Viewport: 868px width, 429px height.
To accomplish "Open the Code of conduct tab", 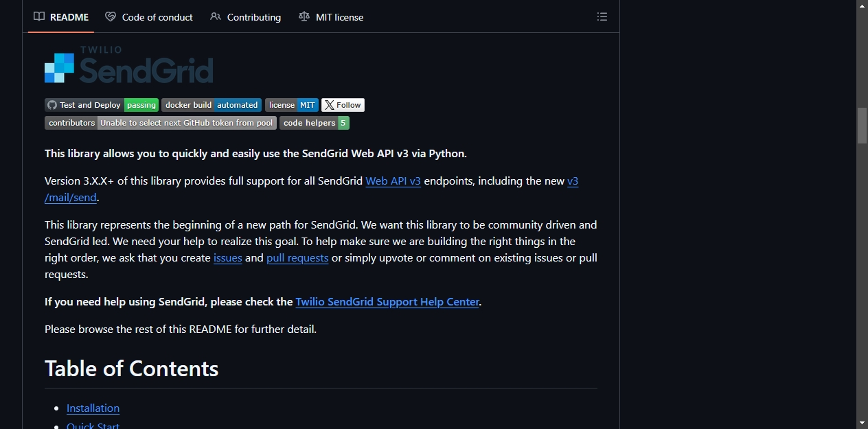I will [x=149, y=16].
